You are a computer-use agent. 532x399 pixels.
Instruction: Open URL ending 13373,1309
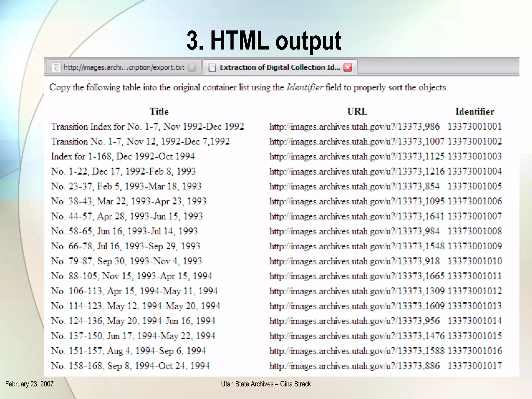357,291
